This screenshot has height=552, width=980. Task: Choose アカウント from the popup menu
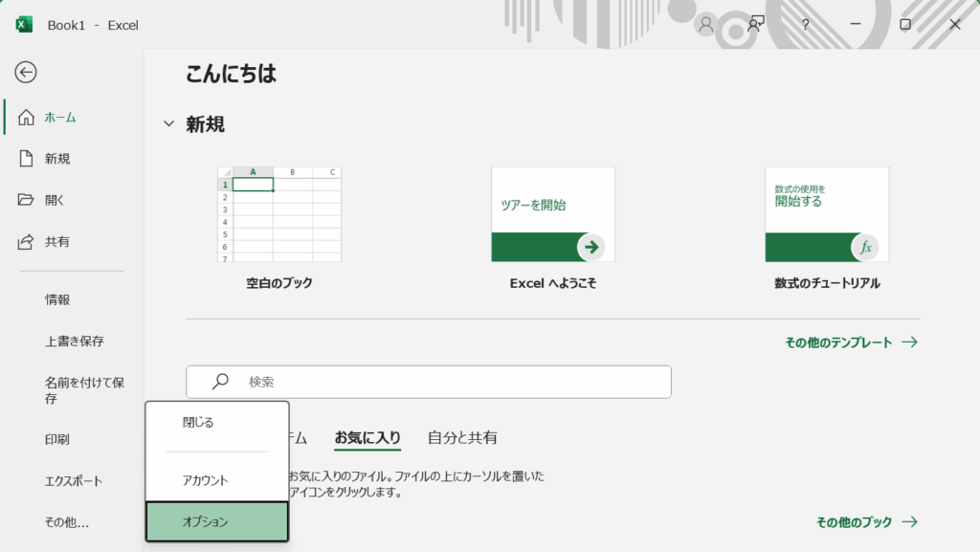(x=217, y=480)
